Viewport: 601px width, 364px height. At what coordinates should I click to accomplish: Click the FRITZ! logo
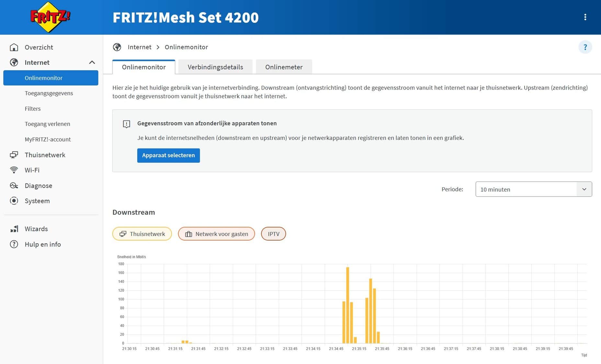[x=50, y=17]
